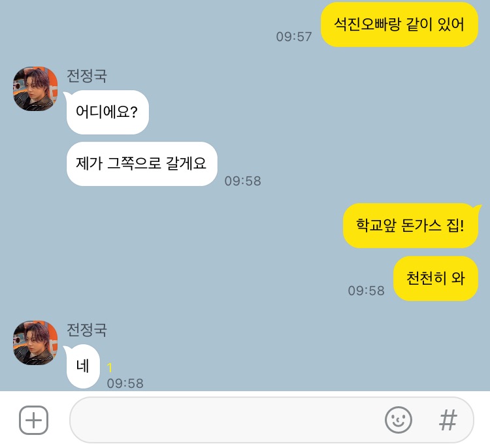
Task: Open 전정국's top profile picture
Action: (35, 89)
